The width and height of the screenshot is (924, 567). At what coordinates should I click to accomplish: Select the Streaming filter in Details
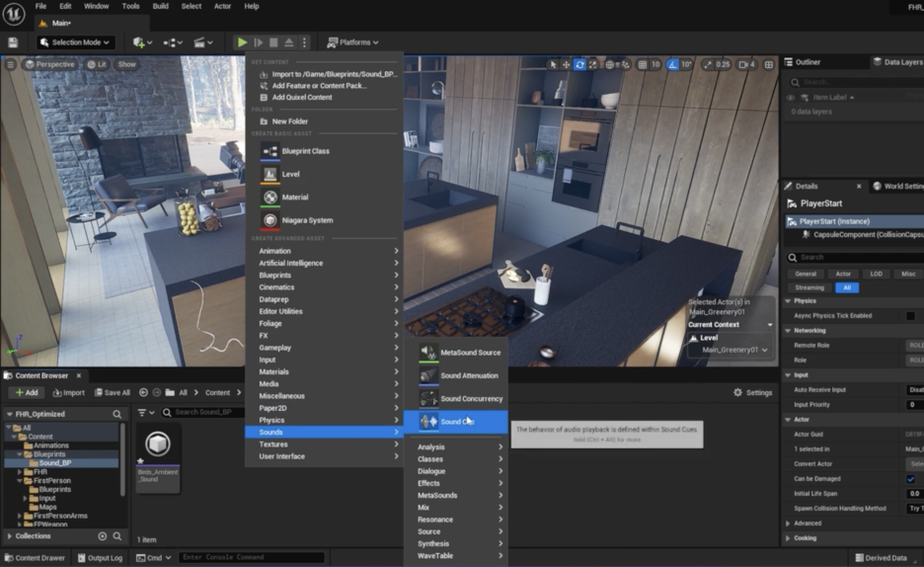809,287
